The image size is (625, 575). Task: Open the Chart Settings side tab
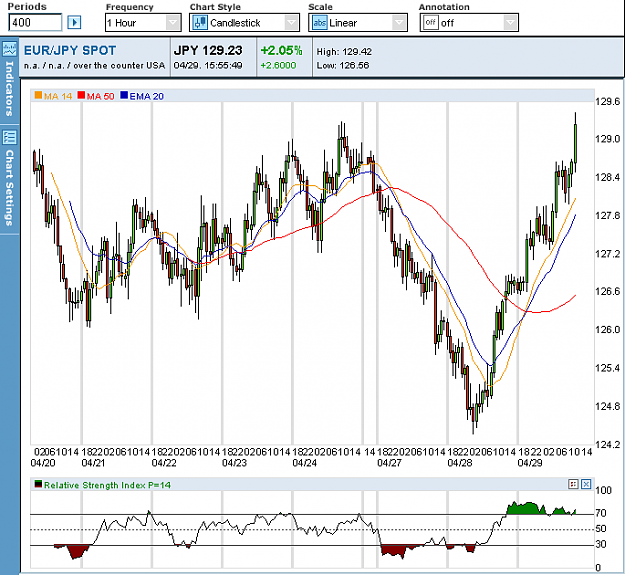pos(9,179)
